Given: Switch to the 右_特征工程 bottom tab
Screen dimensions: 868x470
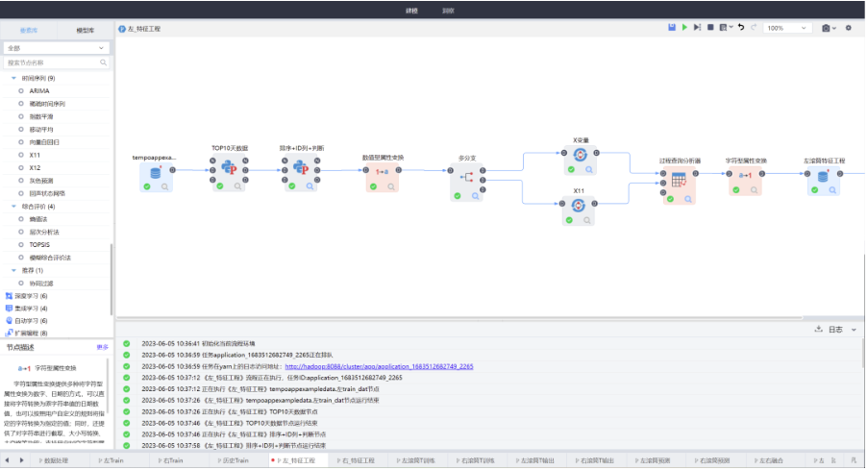Looking at the screenshot, I should tap(358, 460).
